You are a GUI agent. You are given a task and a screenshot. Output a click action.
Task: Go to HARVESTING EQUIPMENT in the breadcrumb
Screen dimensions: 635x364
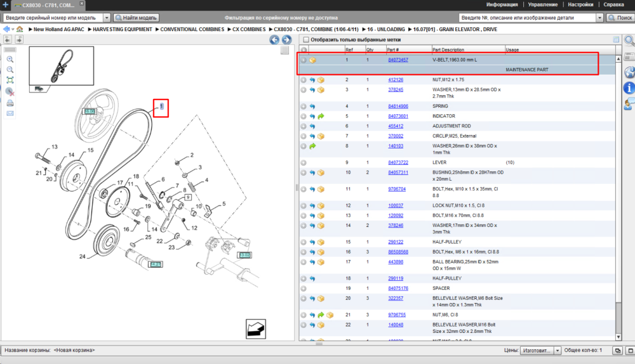click(123, 30)
